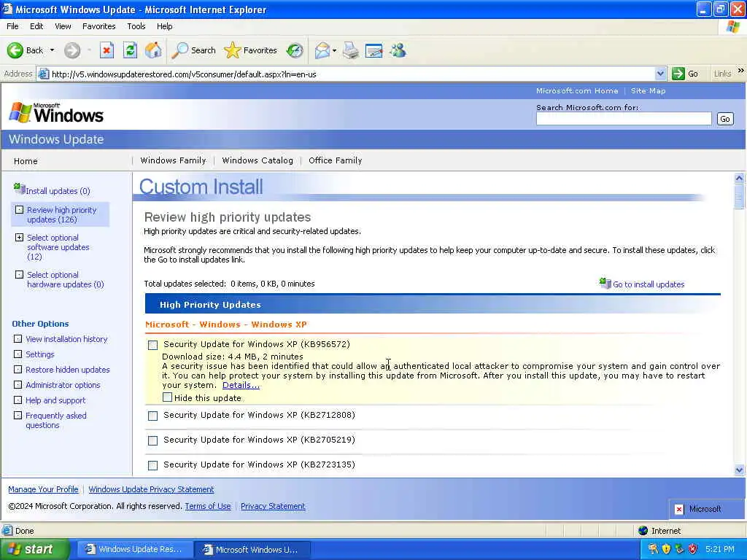Click the Stop loading icon
Screen dimensions: 747x560
107,50
